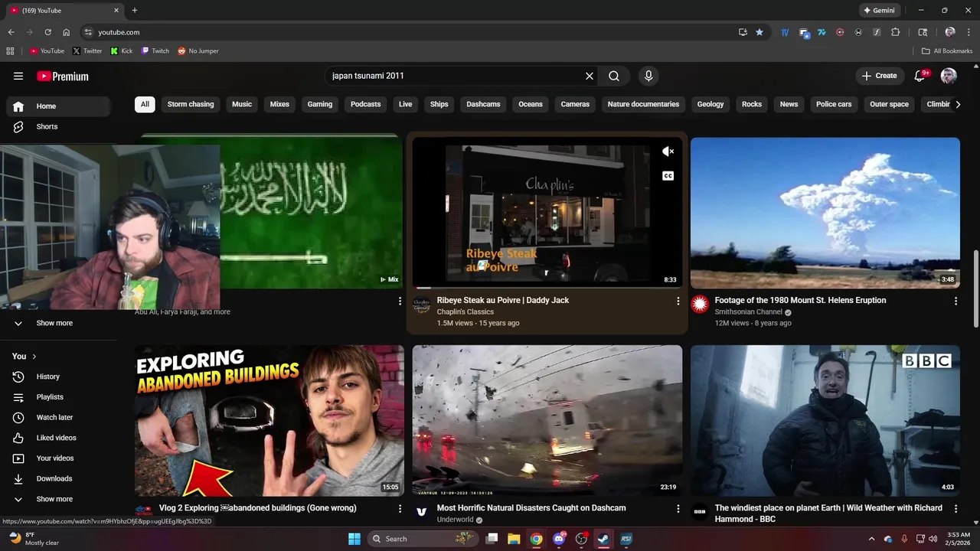Open Downloads in the sidebar
The width and height of the screenshot is (980, 551).
pyautogui.click(x=58, y=479)
